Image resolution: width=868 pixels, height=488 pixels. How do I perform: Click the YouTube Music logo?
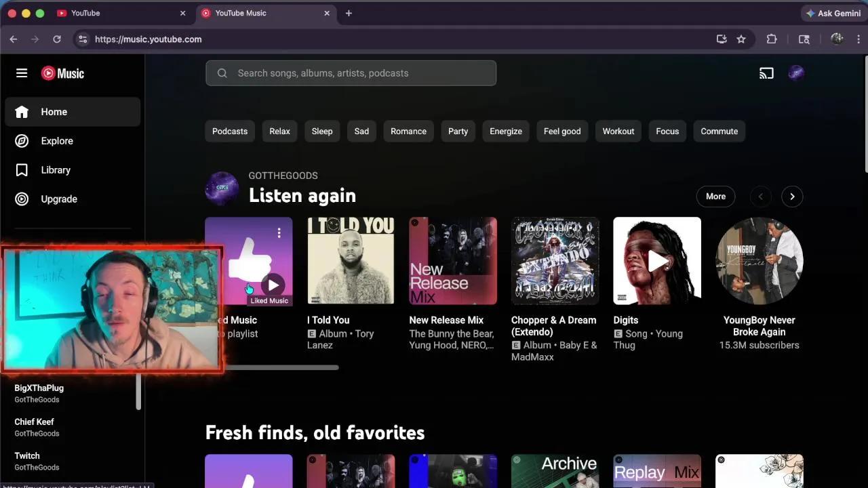[62, 73]
